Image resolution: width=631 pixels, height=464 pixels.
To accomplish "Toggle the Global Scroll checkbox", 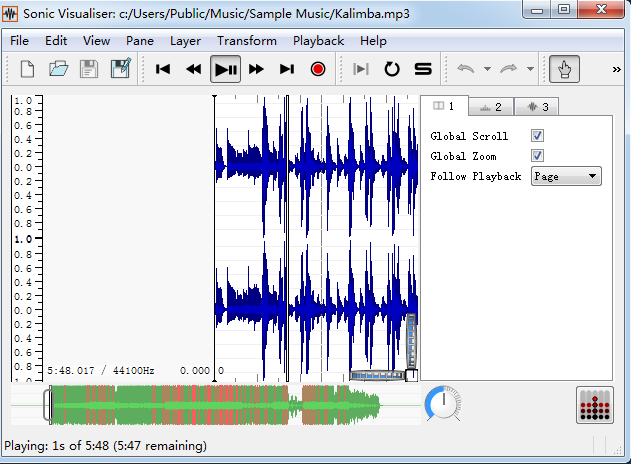I will point(537,136).
